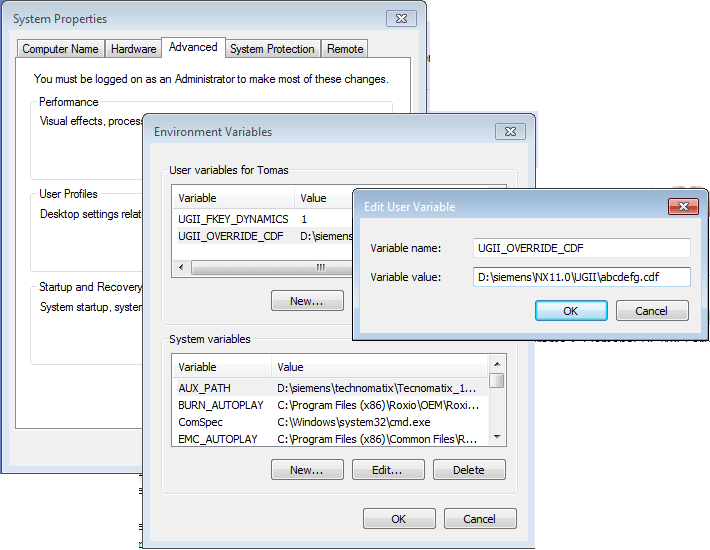Click the user variables scroll left arrow
The image size is (710, 550).
(x=182, y=267)
